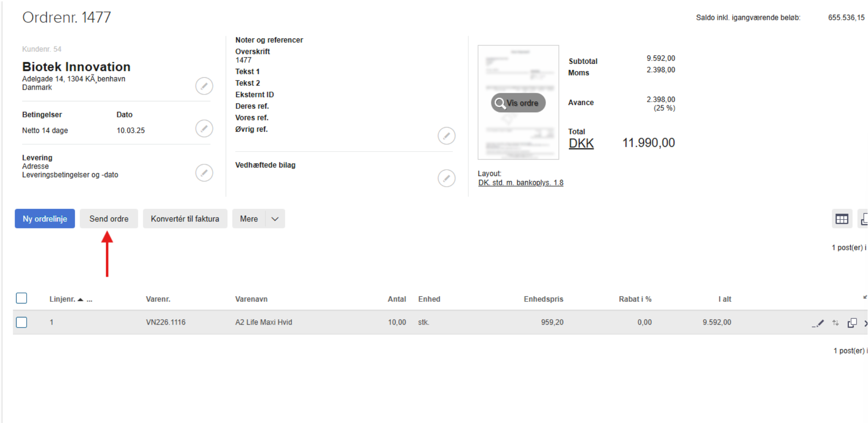
Task: Click the move line up/down arrows icon
Action: point(835,323)
